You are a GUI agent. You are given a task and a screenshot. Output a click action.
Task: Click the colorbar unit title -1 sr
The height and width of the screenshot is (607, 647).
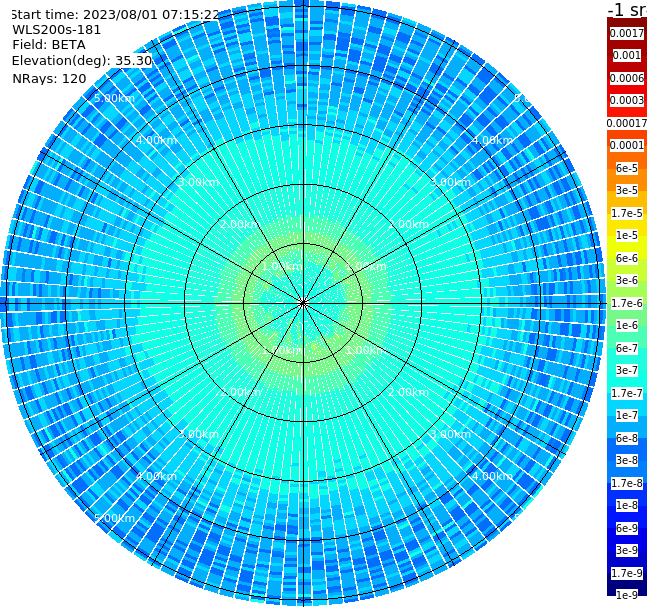click(627, 10)
